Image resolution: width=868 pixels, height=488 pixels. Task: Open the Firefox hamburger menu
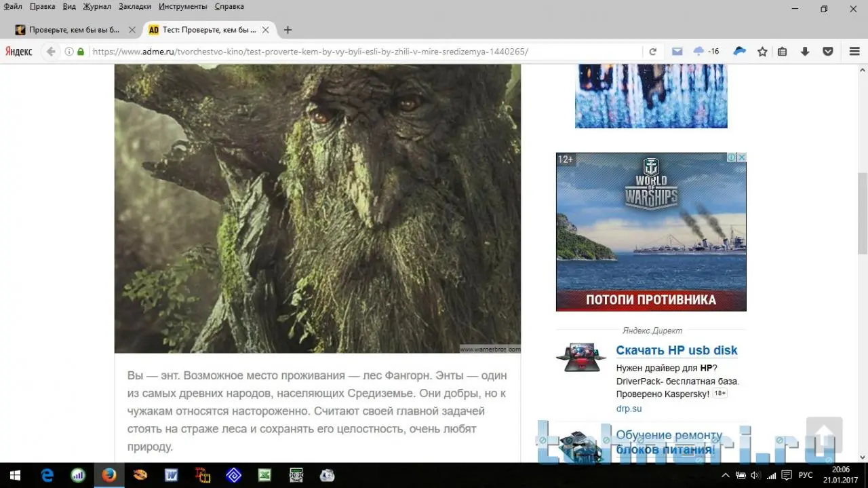854,52
